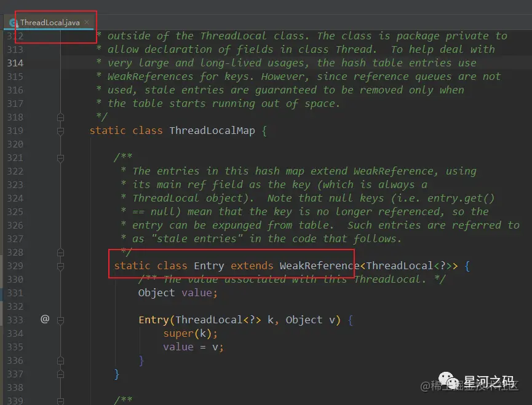532x405 pixels.
Task: Click comment text 'ThreadLocal object).' on line 324
Action: click(193, 199)
